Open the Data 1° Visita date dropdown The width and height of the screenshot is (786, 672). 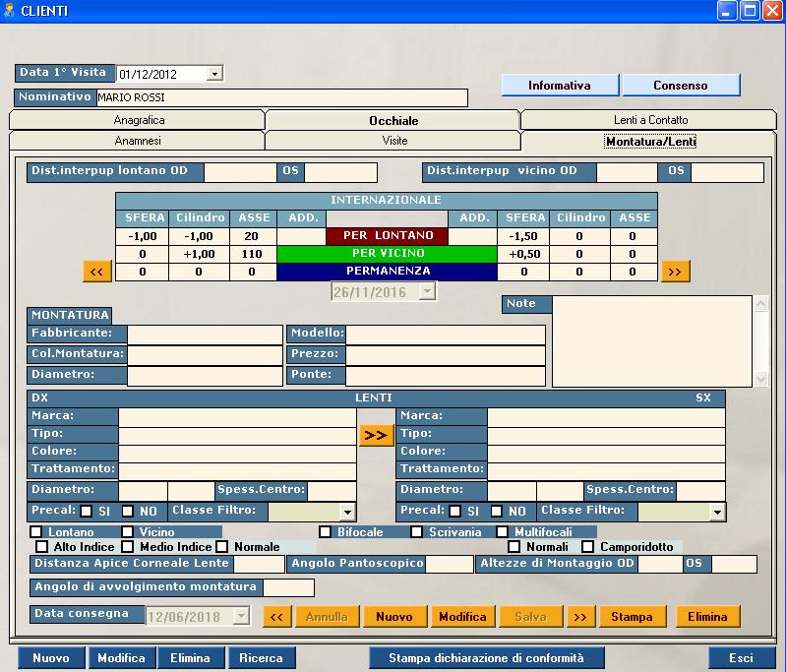coord(215,74)
